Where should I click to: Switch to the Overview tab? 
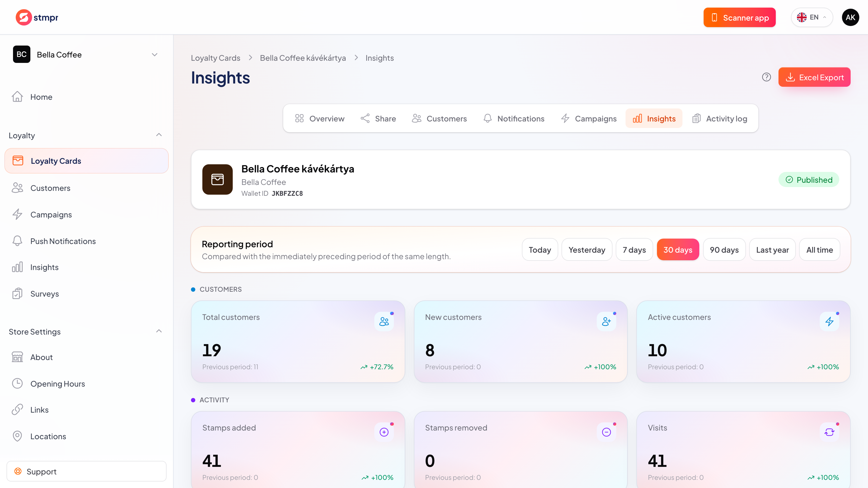(320, 118)
